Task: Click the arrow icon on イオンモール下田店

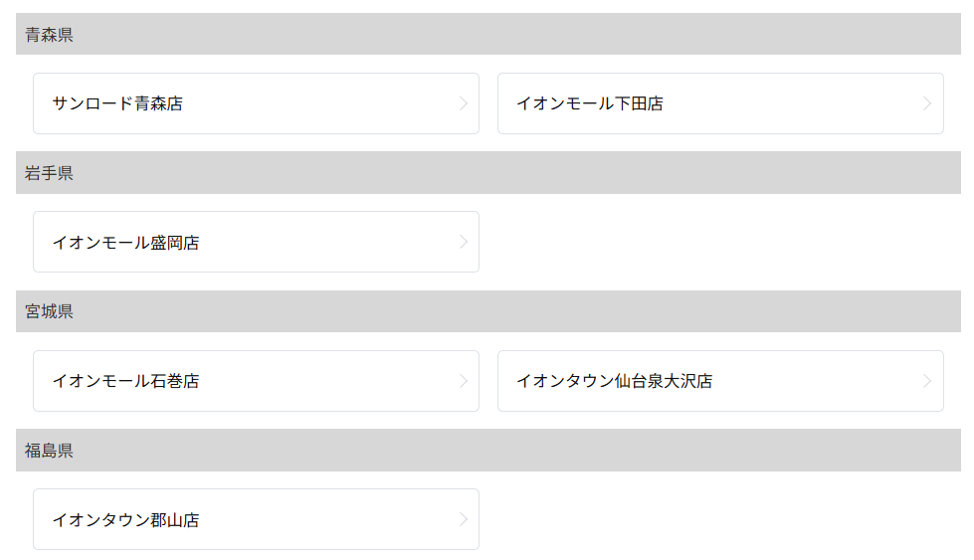Action: [927, 103]
